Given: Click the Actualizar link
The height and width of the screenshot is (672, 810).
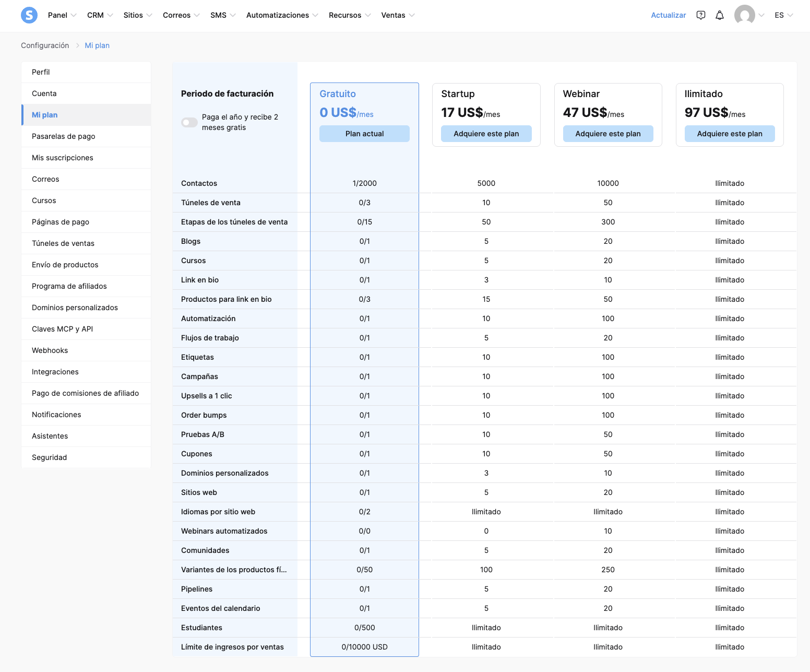Looking at the screenshot, I should pos(668,15).
